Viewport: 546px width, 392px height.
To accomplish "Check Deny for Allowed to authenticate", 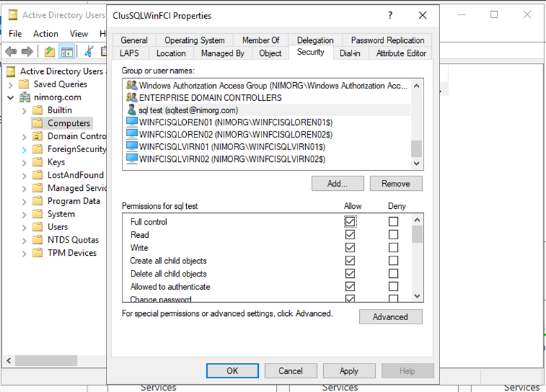I will point(394,286).
